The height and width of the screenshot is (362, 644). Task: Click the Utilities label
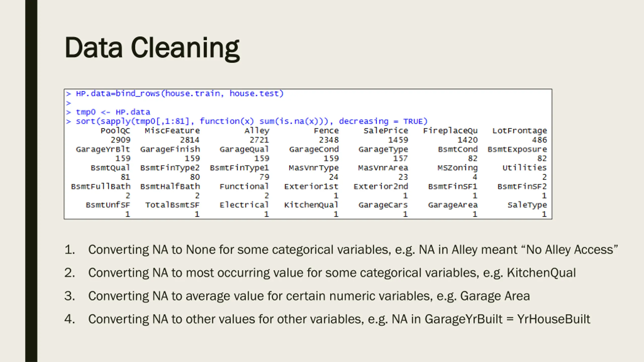525,168
